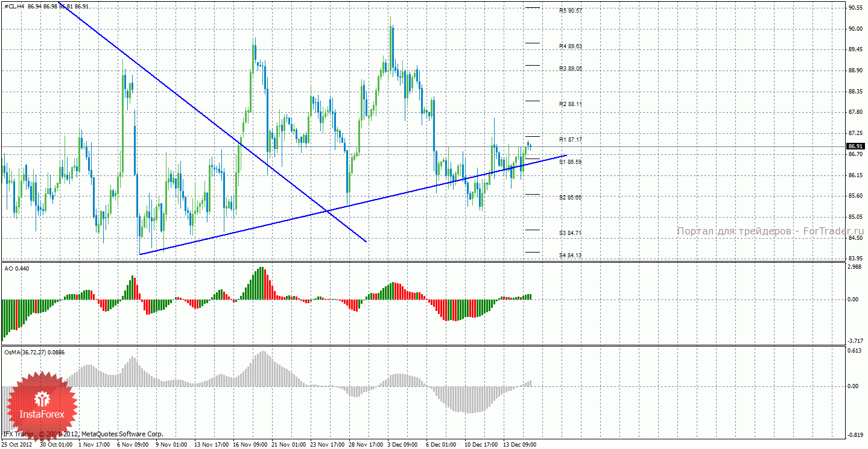Click the S1 86.59 support label

(x=570, y=162)
